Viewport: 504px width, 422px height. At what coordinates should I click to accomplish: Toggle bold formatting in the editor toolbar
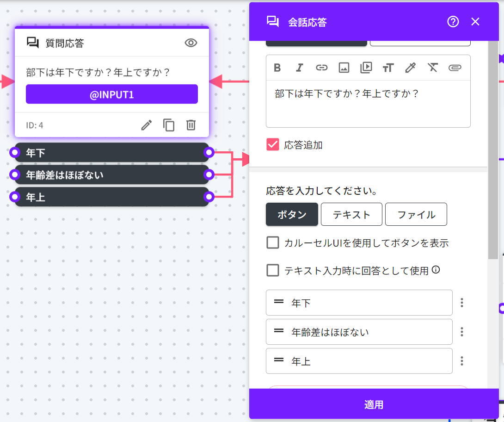(277, 68)
